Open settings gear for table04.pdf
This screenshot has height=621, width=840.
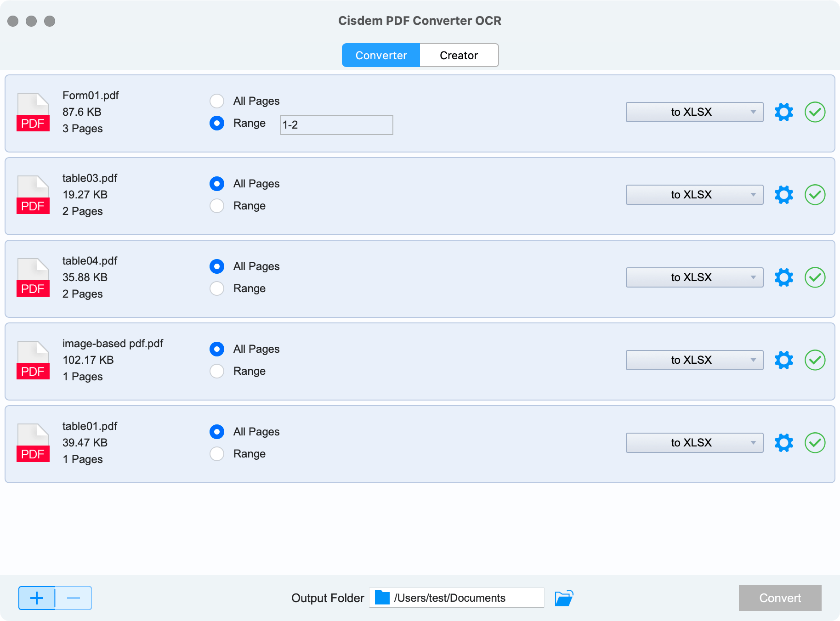783,277
